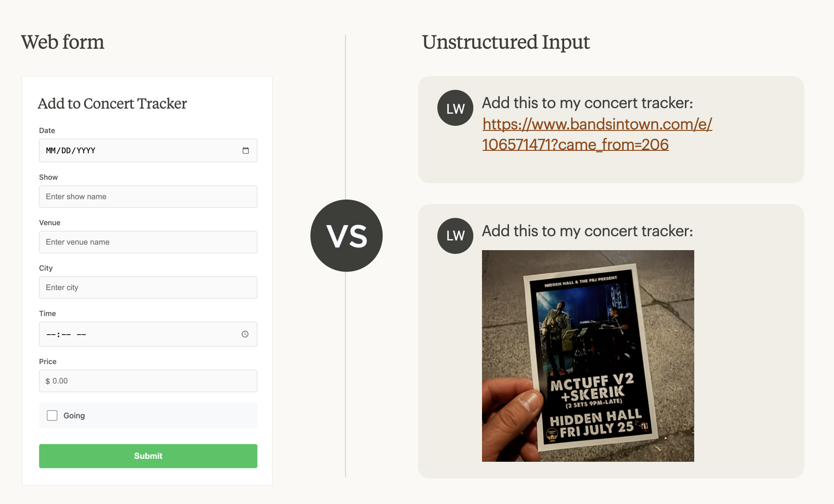Image resolution: width=834 pixels, height=504 pixels.
Task: Click the Going label text
Action: 74,416
